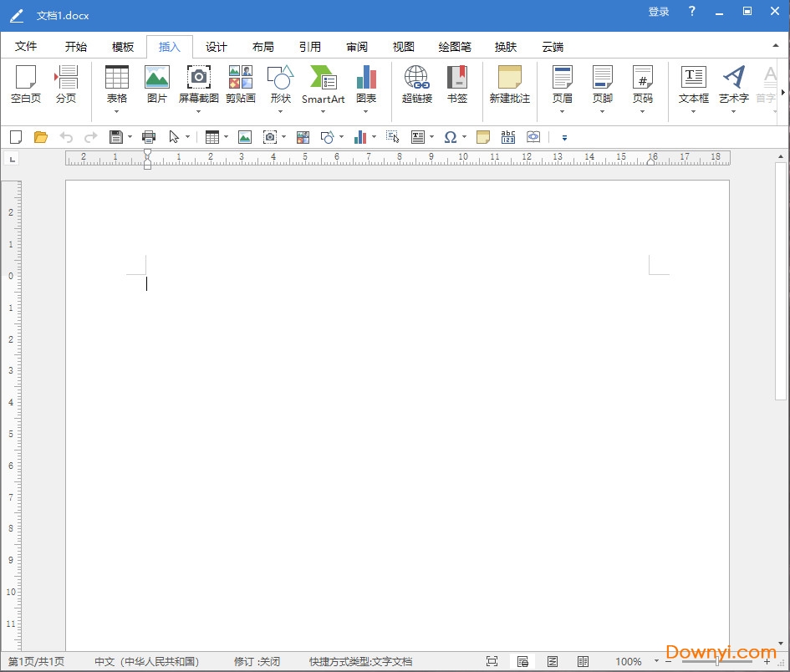Enable web layout view in status bar
The width and height of the screenshot is (790, 672).
point(553,660)
